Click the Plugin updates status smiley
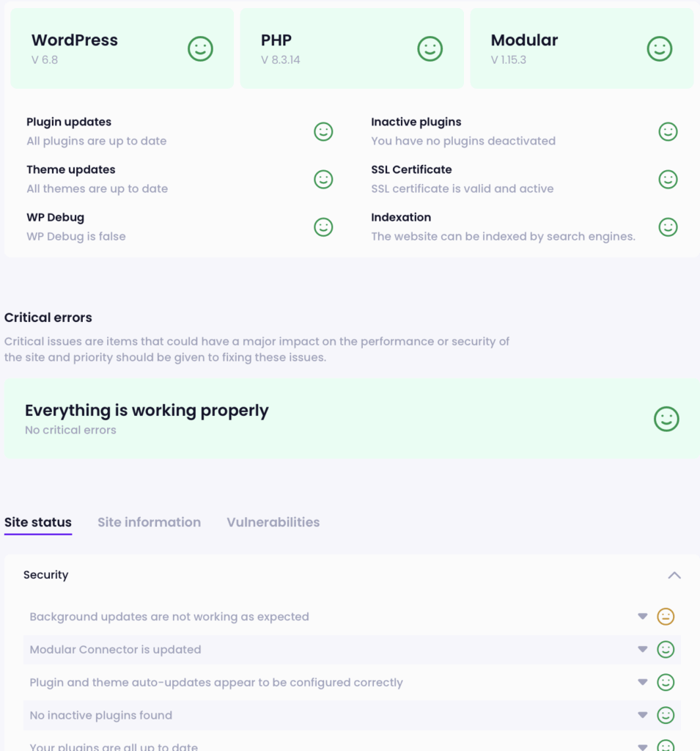Image resolution: width=700 pixels, height=751 pixels. tap(323, 132)
